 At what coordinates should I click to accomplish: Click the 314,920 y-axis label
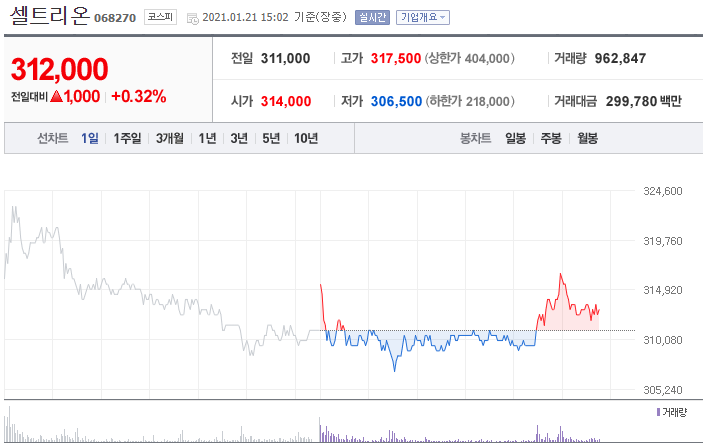(x=663, y=291)
